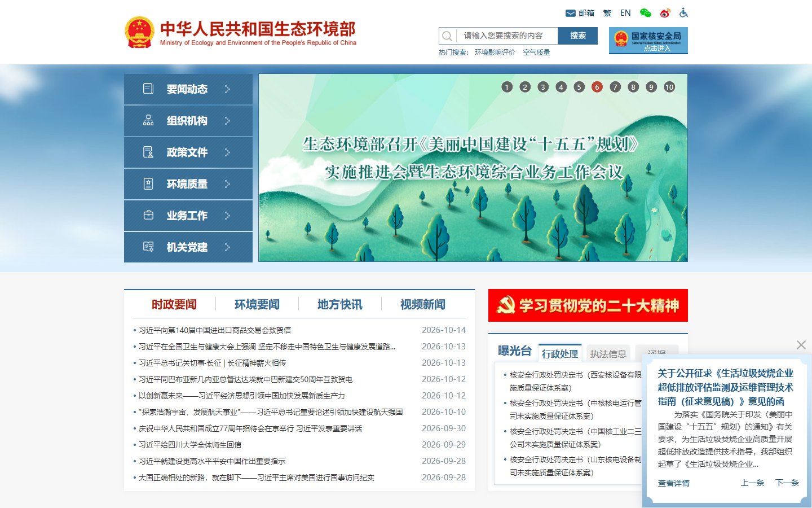The width and height of the screenshot is (812, 508).
Task: Go to 下一条 in the popup
Action: coord(787,483)
